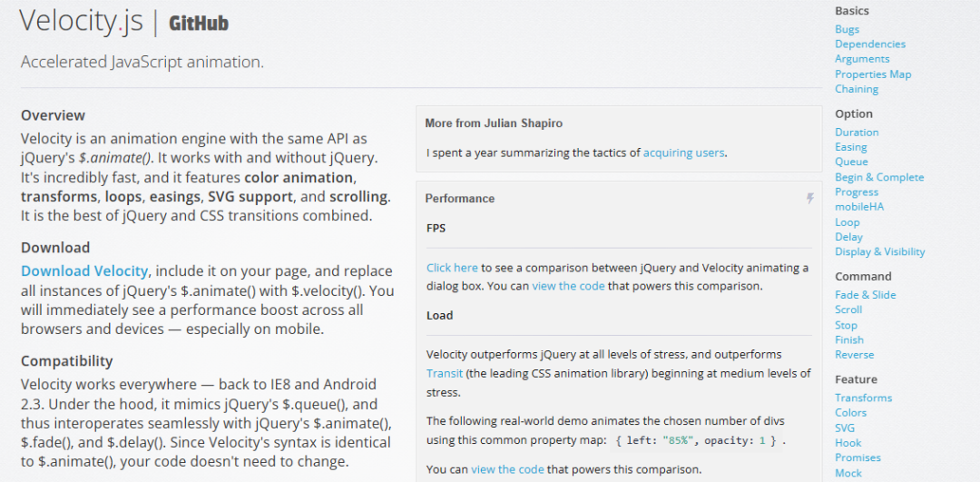Jump to Delay option
Image resolution: width=980 pixels, height=482 pixels.
[848, 238]
